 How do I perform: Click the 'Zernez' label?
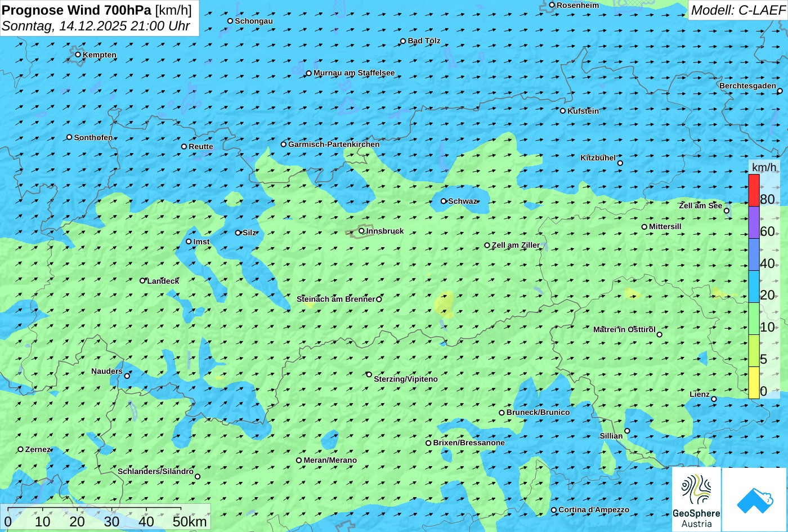[x=38, y=449]
